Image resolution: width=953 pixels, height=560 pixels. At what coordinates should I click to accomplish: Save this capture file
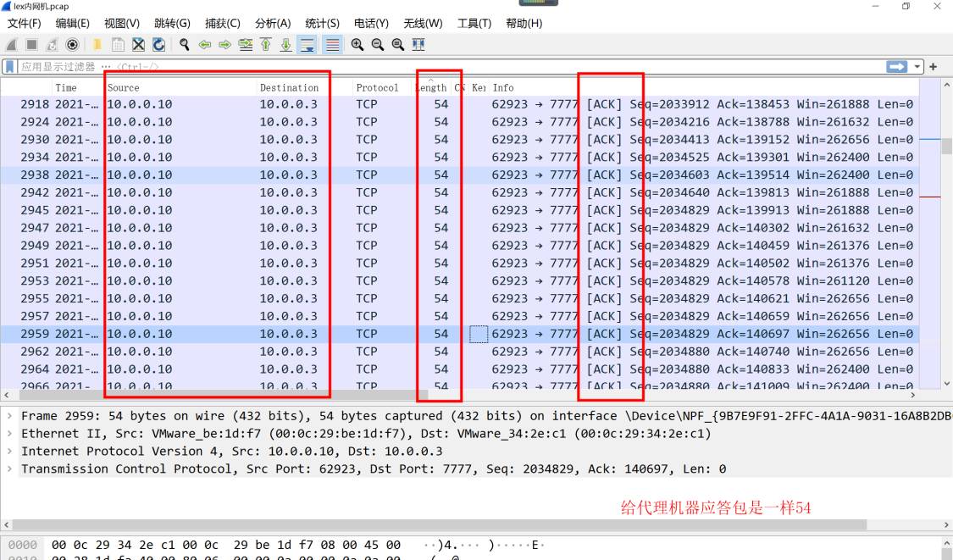(x=118, y=44)
